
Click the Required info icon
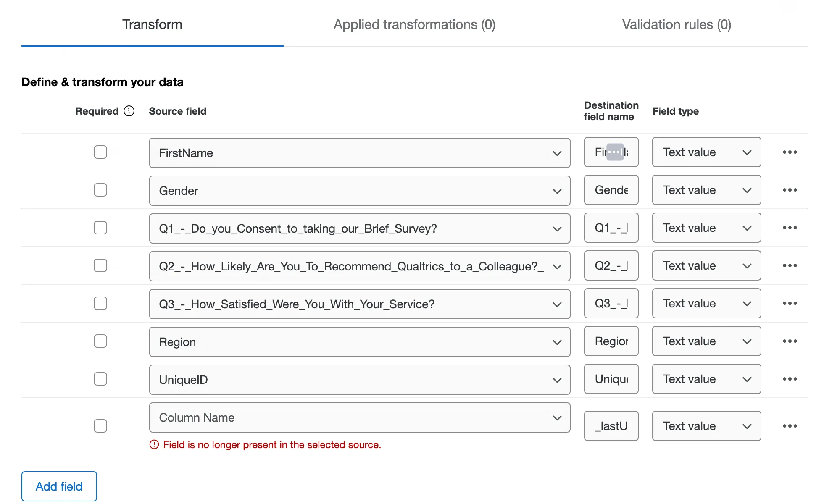click(129, 111)
